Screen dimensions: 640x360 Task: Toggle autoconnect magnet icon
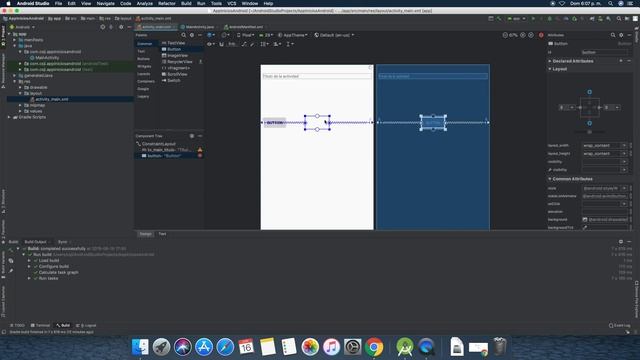[x=222, y=44]
